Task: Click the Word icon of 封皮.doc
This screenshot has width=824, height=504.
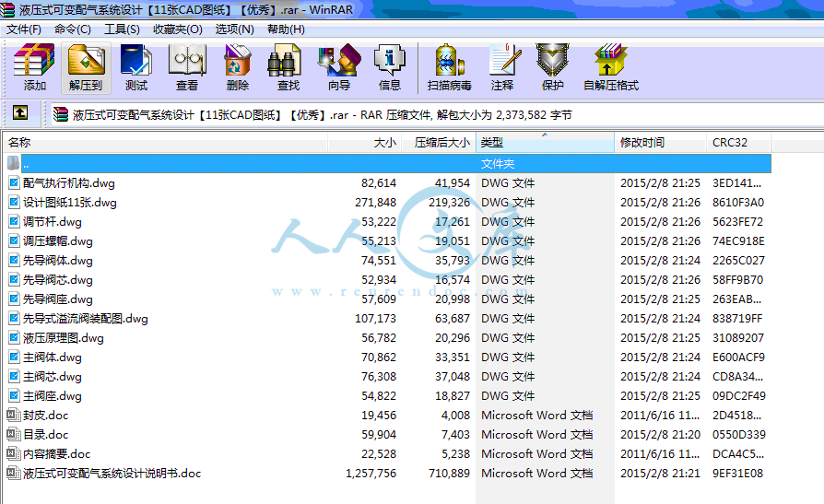Action: [14, 416]
